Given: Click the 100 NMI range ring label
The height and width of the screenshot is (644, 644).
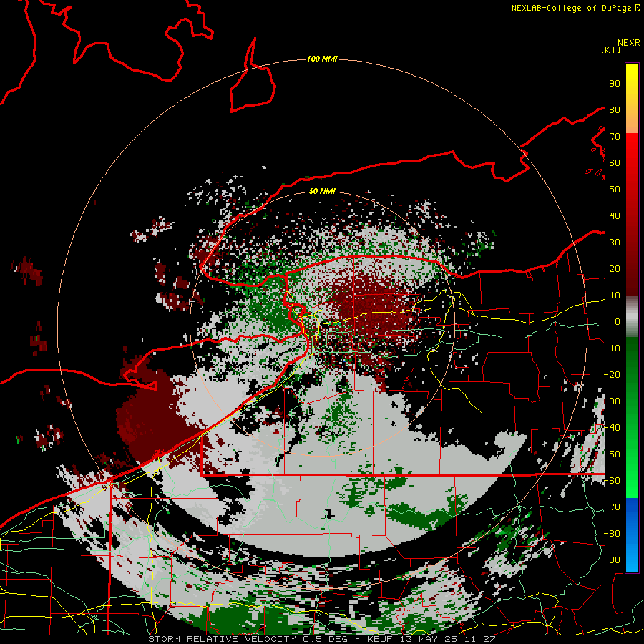Looking at the screenshot, I should coord(322,59).
